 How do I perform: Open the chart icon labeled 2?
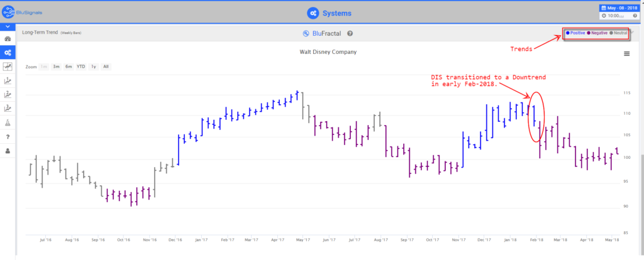pyautogui.click(x=8, y=94)
